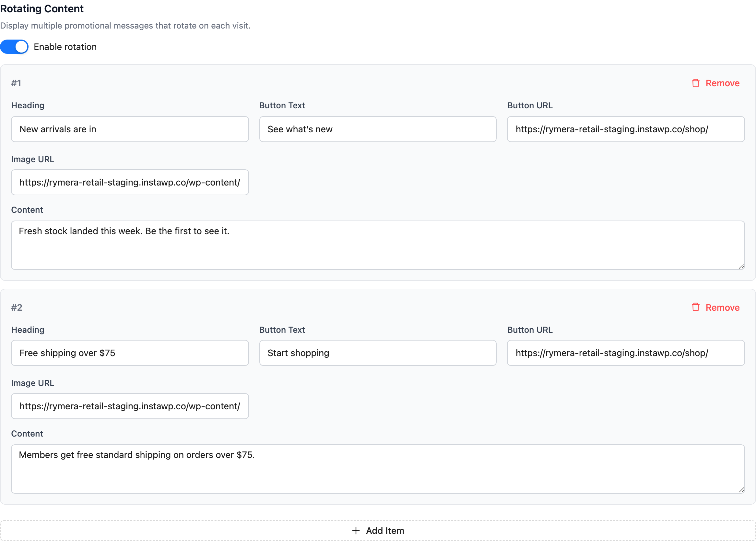The height and width of the screenshot is (541, 756).
Task: Click the Image URL label of item #2
Action: [33, 383]
